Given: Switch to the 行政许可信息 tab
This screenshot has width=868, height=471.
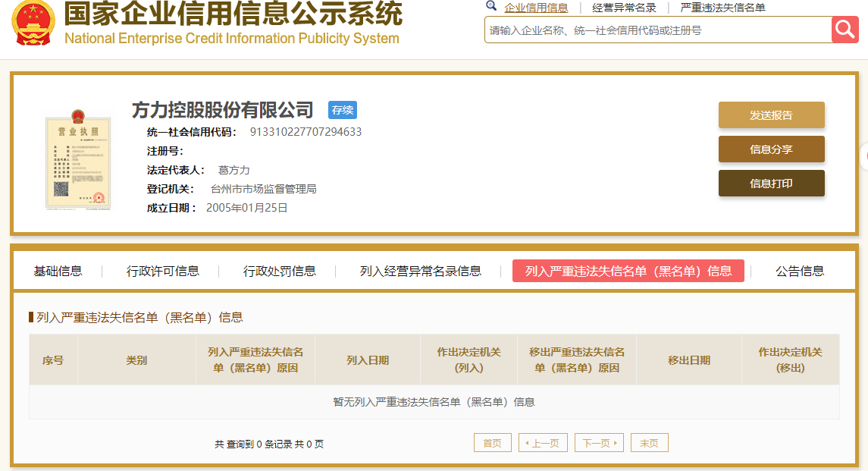Looking at the screenshot, I should point(163,271).
